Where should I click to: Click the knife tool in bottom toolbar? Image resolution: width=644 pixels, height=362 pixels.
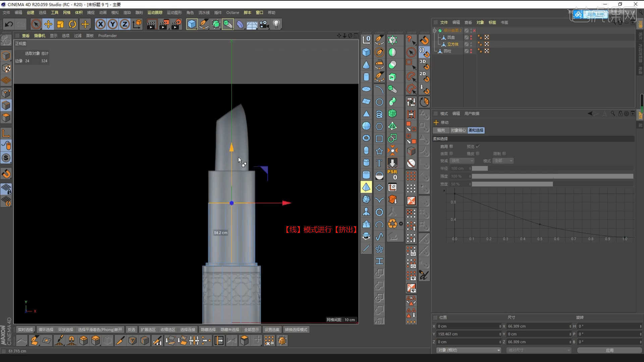pyautogui.click(x=120, y=341)
